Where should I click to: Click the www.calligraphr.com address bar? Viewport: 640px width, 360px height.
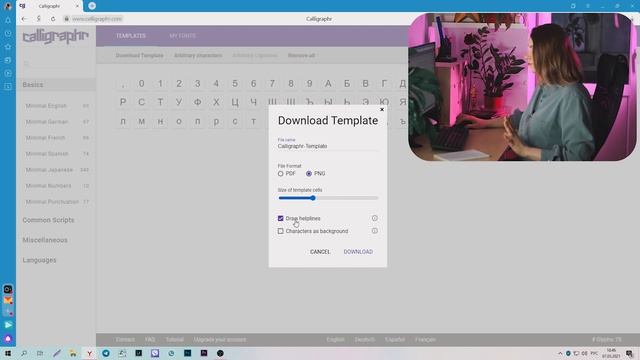click(x=97, y=19)
